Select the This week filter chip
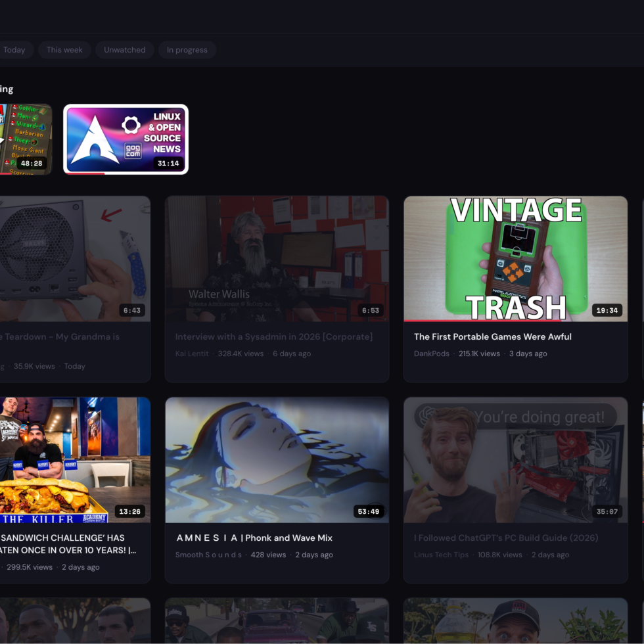Viewport: 644px width, 644px height. pos(64,50)
